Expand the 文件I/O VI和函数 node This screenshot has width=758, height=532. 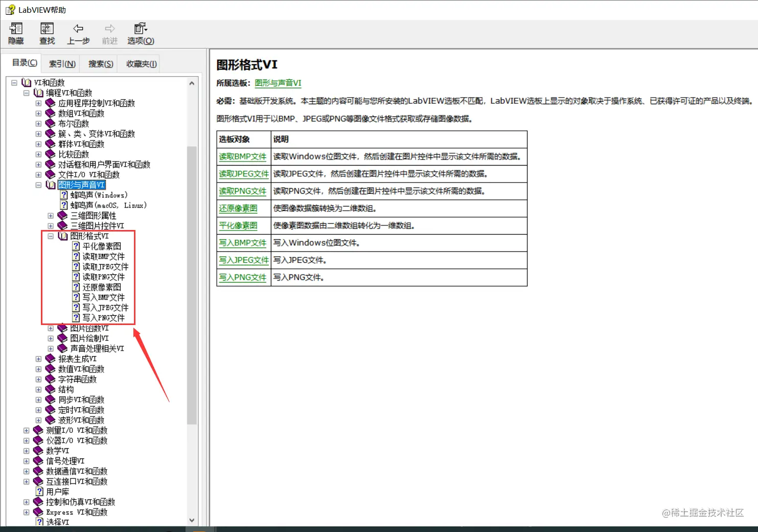(x=38, y=175)
